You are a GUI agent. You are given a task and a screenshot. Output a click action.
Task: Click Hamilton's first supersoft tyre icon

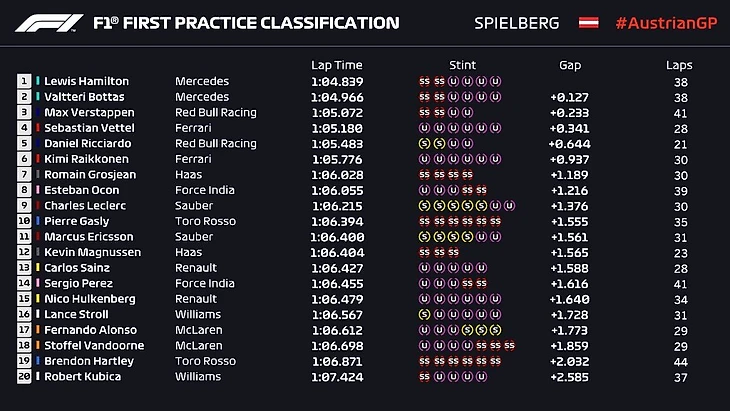coord(424,82)
